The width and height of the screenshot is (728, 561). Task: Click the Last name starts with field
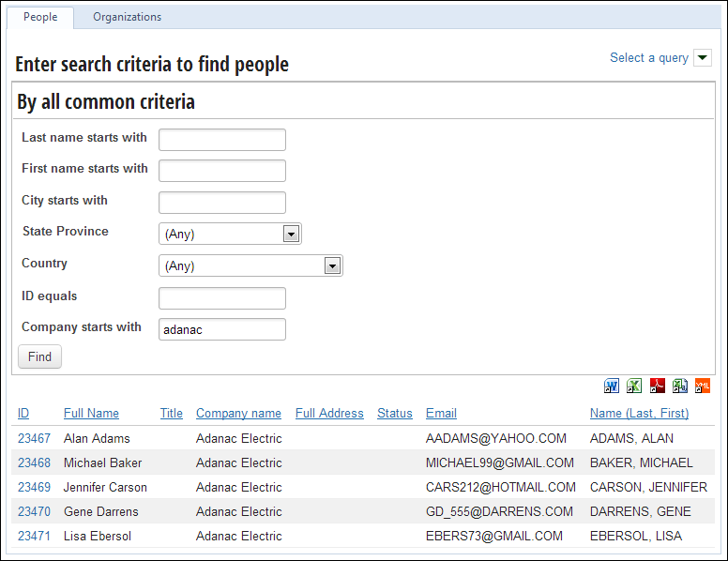pyautogui.click(x=222, y=140)
